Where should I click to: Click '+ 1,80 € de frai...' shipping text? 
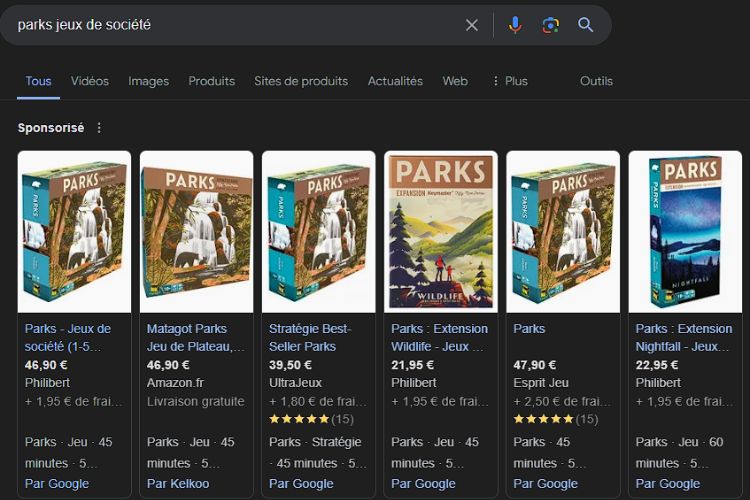click(x=318, y=401)
